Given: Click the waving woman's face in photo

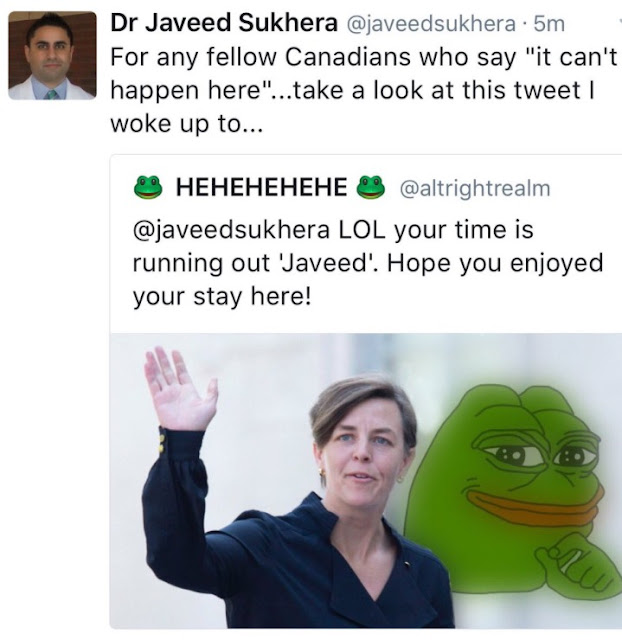Looking at the screenshot, I should pyautogui.click(x=363, y=455).
